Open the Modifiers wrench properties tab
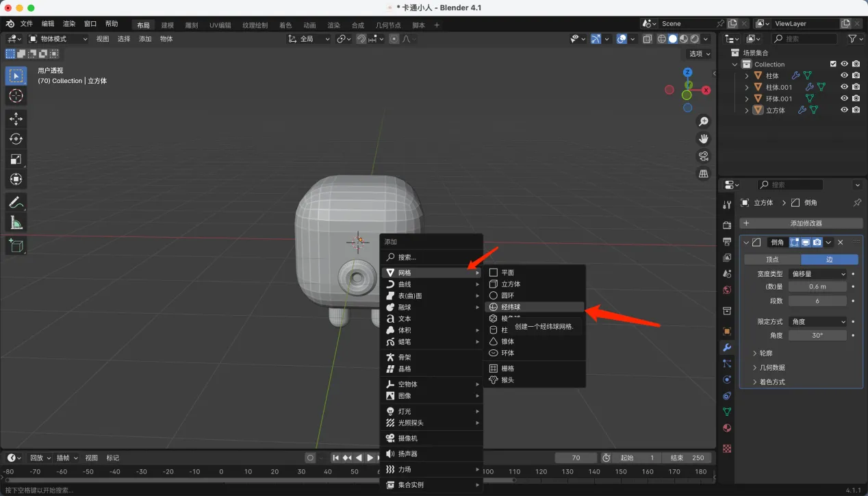This screenshot has width=868, height=496. [727, 347]
